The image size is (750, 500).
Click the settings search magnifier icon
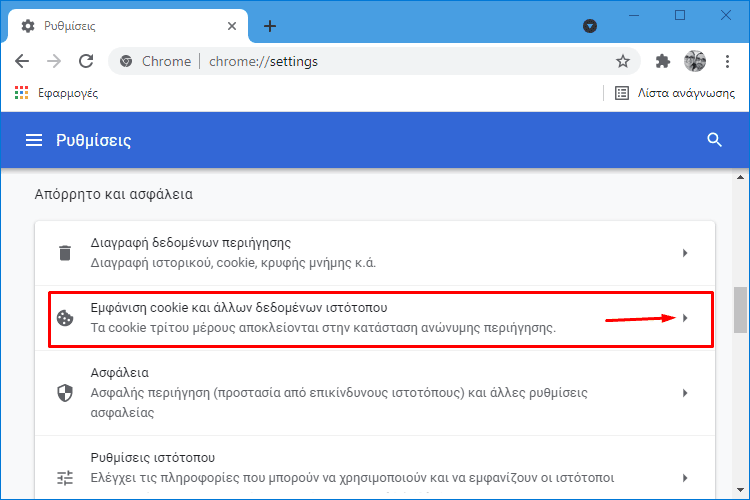pyautogui.click(x=714, y=140)
